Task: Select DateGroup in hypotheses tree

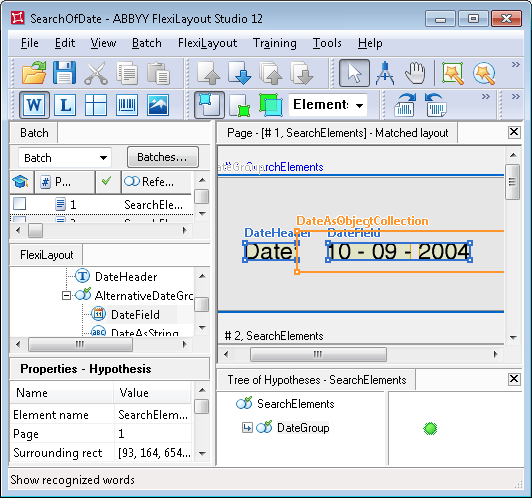Action: point(303,427)
